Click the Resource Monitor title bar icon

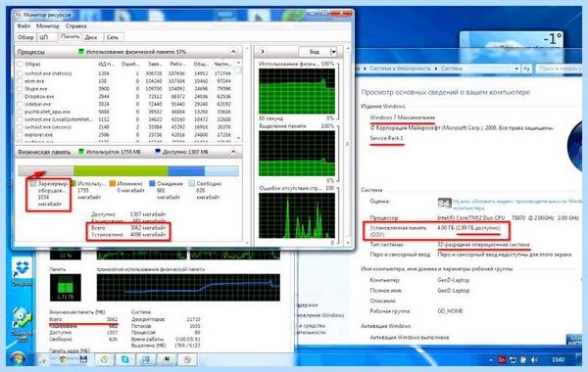tap(18, 15)
